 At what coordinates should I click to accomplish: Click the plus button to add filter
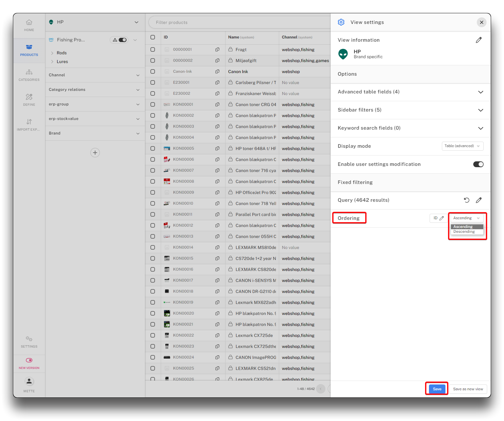[95, 153]
